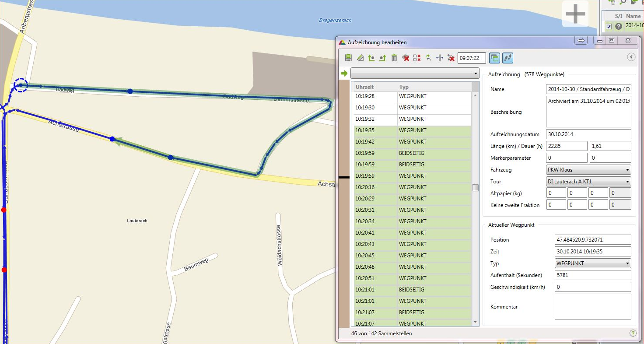Select the 10:19:59 WEGPUNKT row
Viewport: 644px width, 344px height.
pyautogui.click(x=413, y=176)
